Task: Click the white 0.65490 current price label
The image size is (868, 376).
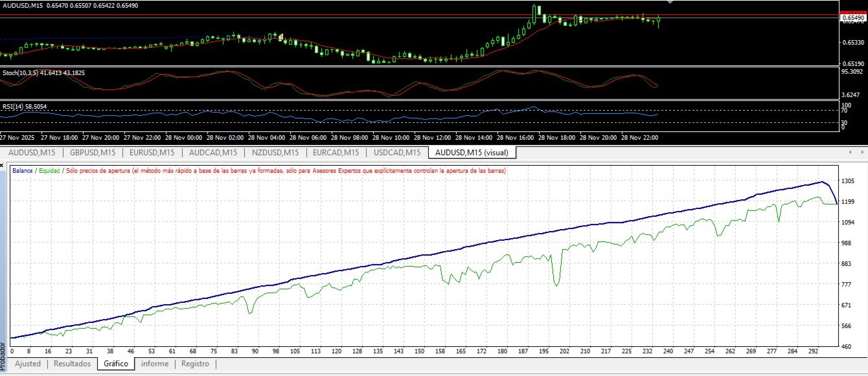Action: 852,18
